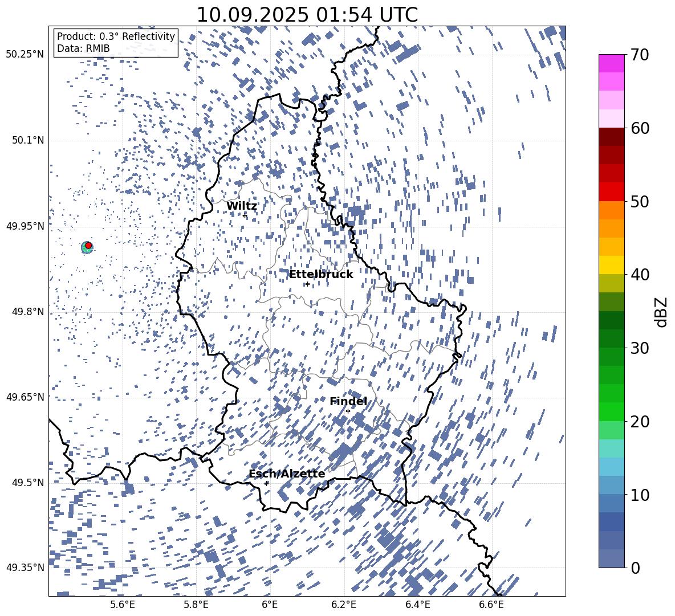Image resolution: width=675 pixels, height=616 pixels.
Task: Click the 6.4°E longitude label
Action: [418, 605]
